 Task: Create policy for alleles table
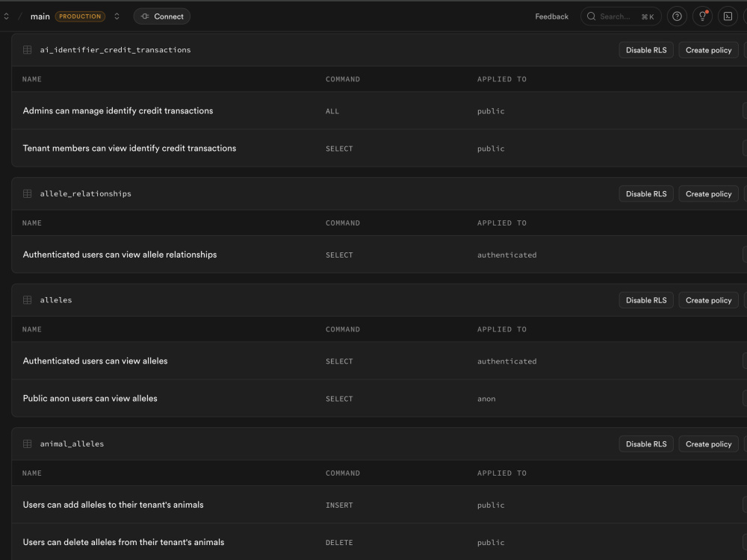pyautogui.click(x=708, y=300)
